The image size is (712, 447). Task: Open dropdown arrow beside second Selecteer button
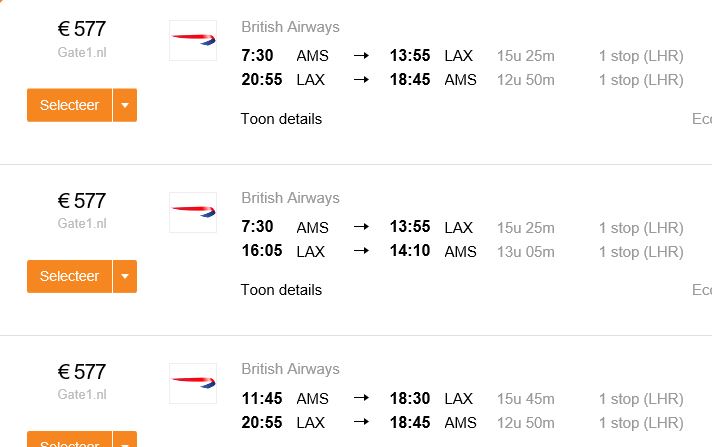125,276
